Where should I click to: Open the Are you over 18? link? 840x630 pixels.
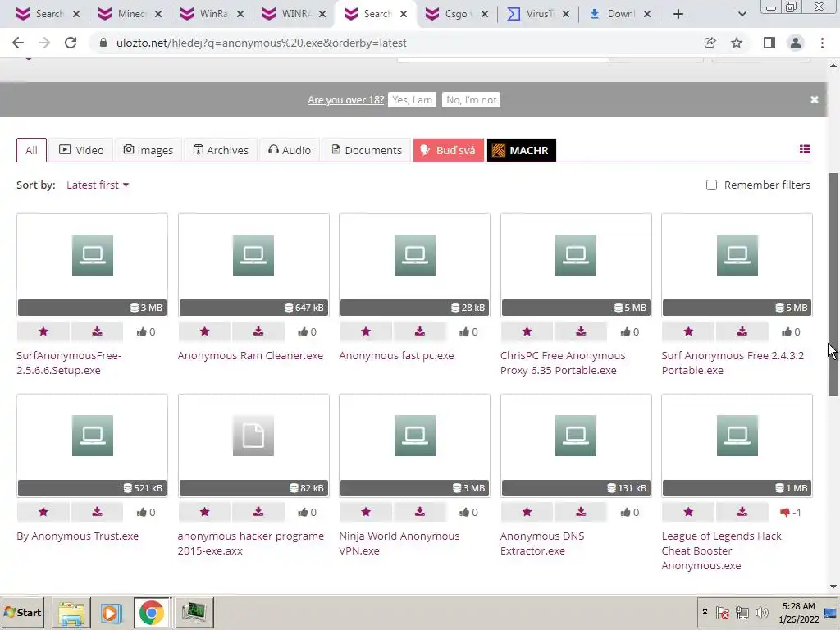pos(345,99)
